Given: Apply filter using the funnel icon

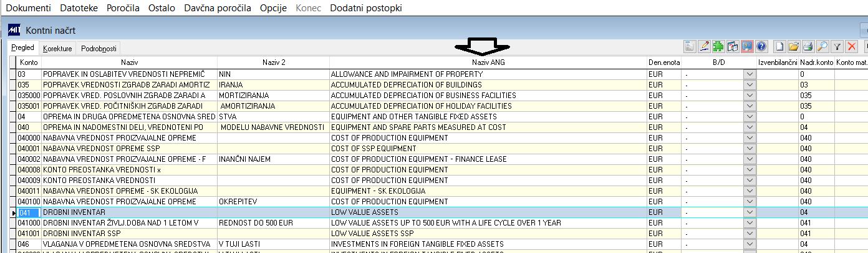Looking at the screenshot, I should [x=837, y=46].
